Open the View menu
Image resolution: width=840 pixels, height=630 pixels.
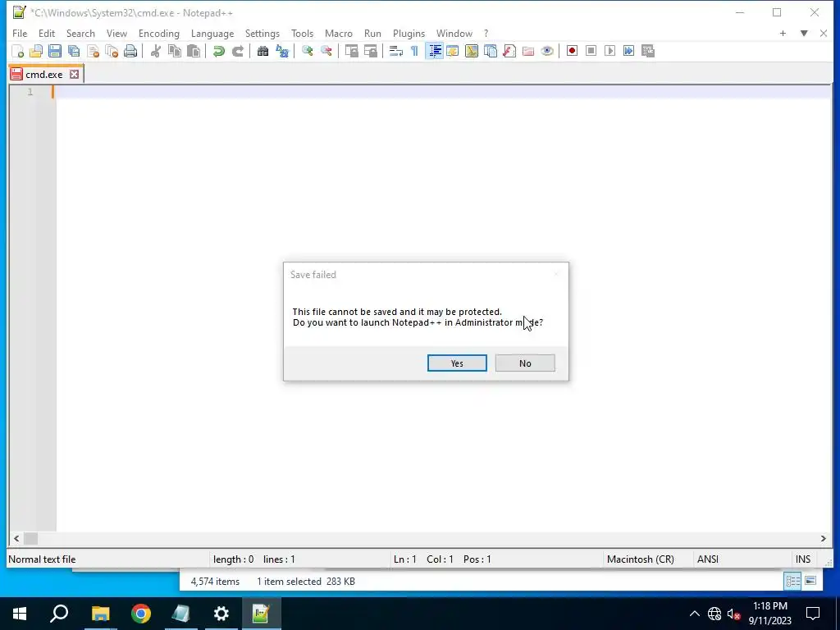[116, 33]
